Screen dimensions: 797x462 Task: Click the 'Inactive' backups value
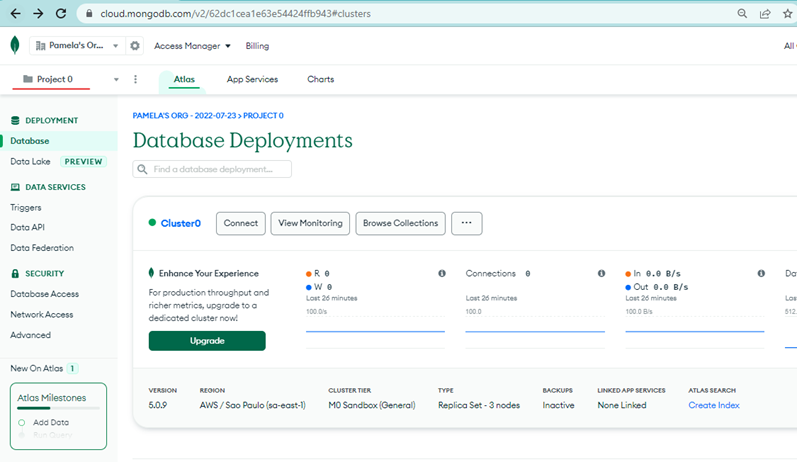click(558, 405)
